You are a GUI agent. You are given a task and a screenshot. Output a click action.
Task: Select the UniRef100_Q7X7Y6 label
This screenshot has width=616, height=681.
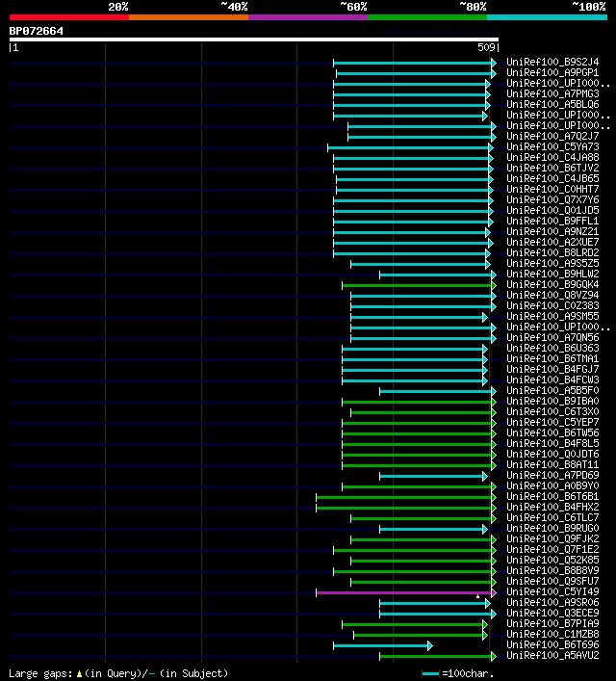552,199
